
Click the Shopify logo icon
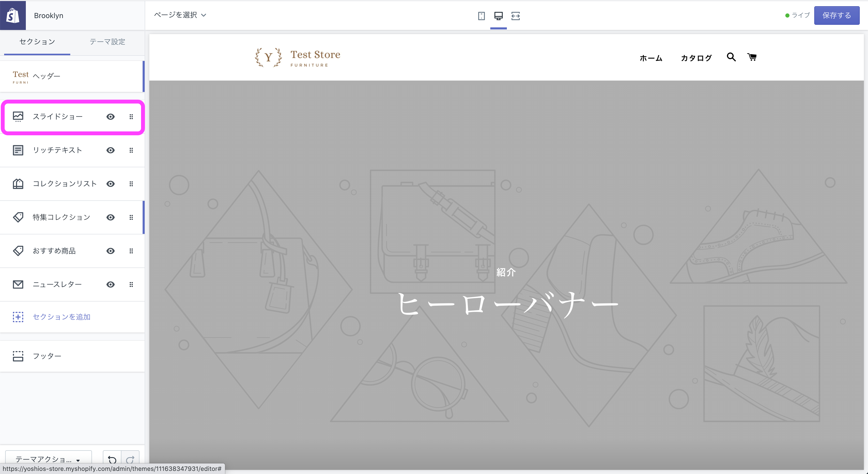(x=12, y=15)
